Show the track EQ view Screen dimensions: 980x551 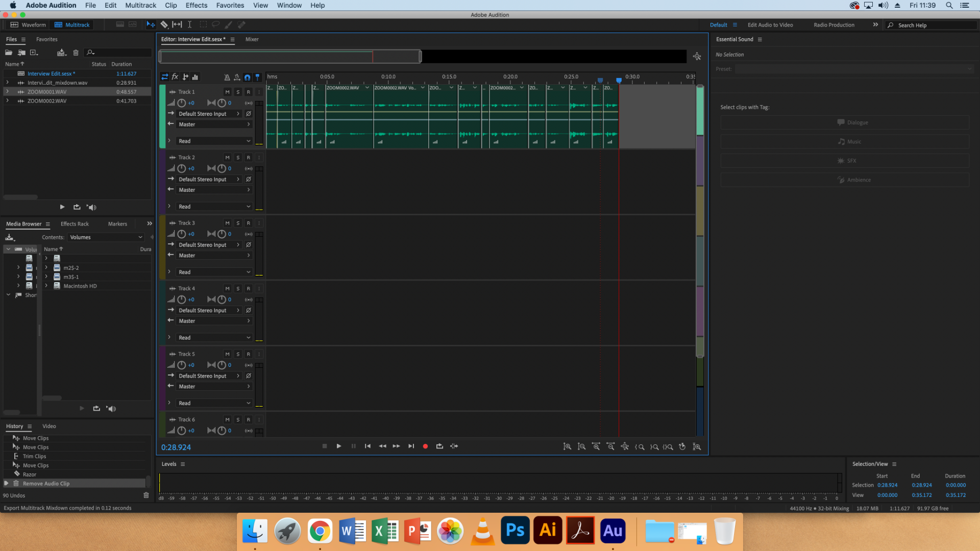point(195,77)
